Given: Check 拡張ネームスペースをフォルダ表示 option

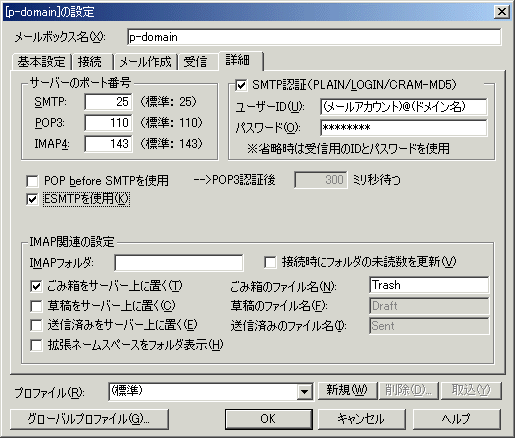Looking at the screenshot, I should pyautogui.click(x=36, y=345).
